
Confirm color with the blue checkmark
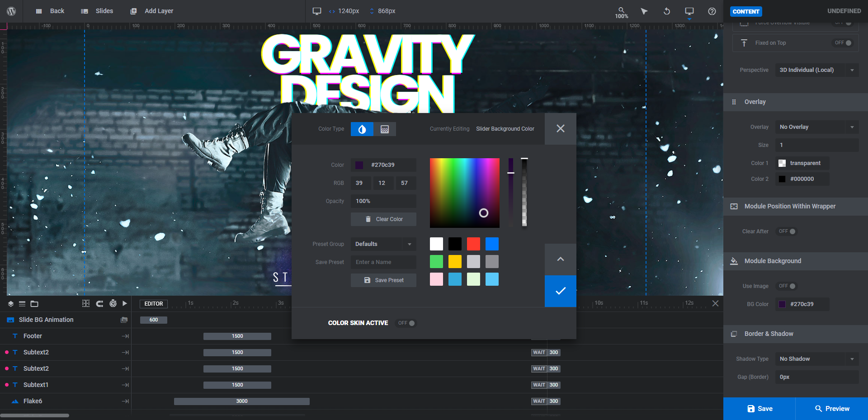[561, 291]
